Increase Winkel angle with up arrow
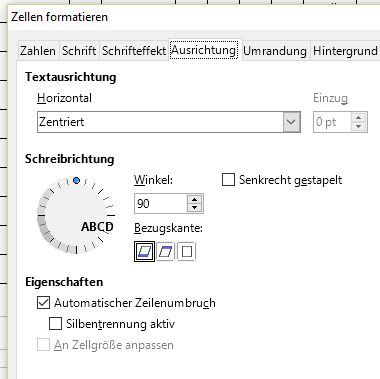380x379 pixels. [x=195, y=199]
